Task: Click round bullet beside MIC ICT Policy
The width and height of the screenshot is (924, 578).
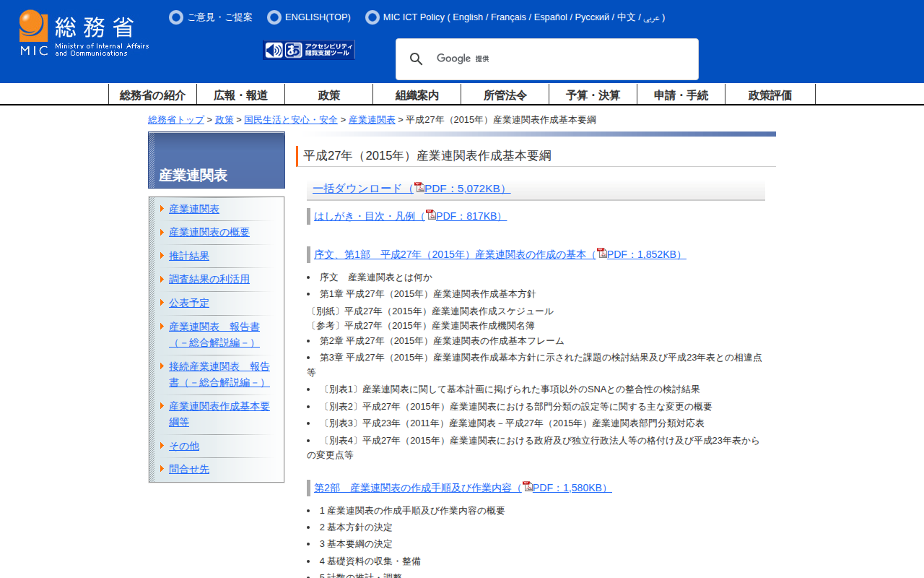Action: point(372,17)
